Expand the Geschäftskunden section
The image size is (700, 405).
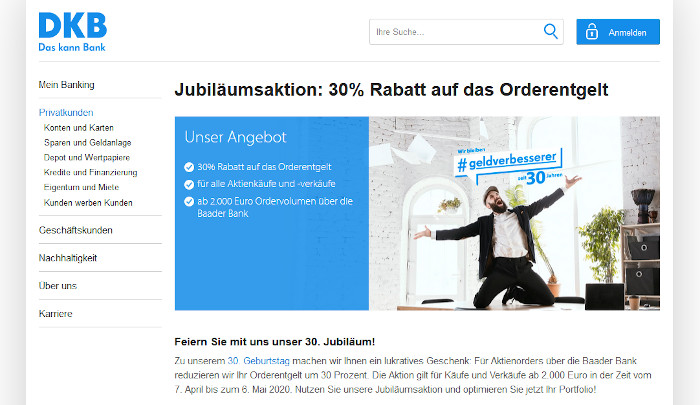[x=75, y=230]
